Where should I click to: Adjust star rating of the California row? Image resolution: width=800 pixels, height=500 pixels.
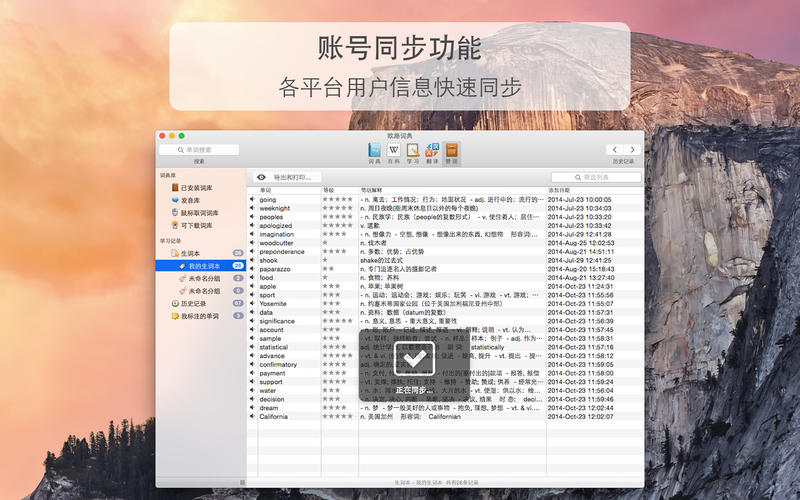click(338, 416)
